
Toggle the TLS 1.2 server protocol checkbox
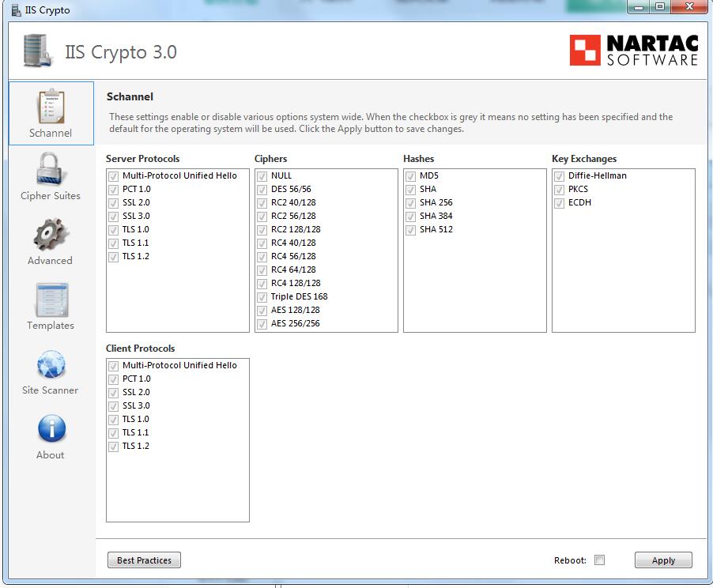coord(113,256)
